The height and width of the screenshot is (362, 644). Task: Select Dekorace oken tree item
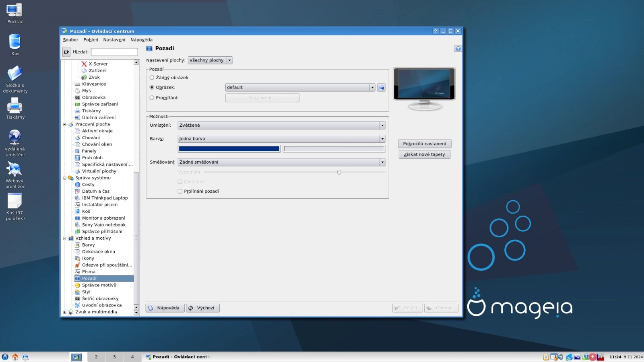click(x=99, y=252)
